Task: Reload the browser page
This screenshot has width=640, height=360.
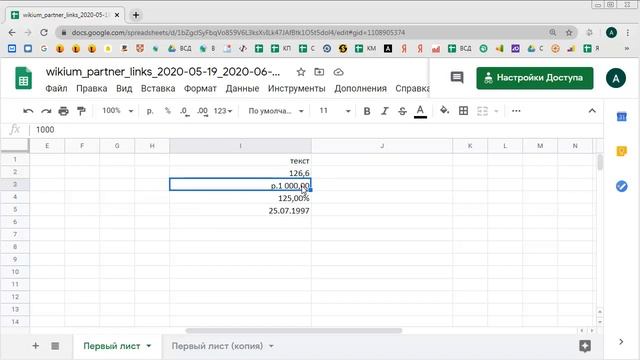Action: 44,32
